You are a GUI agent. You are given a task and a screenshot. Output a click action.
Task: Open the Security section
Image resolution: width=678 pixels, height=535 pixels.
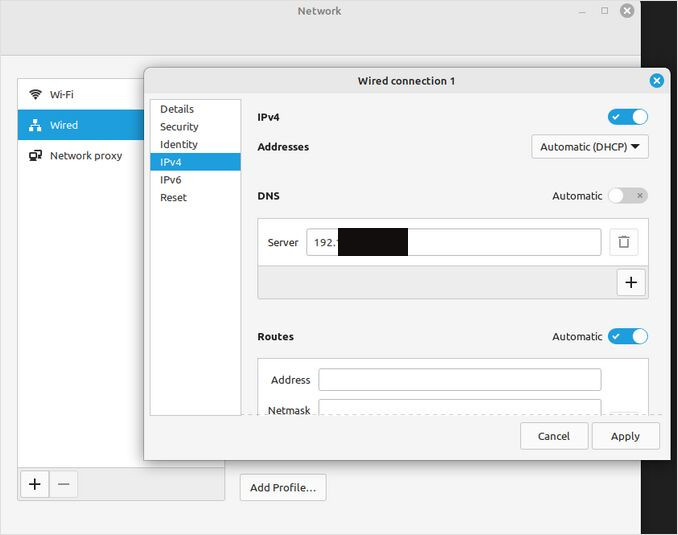tap(179, 127)
